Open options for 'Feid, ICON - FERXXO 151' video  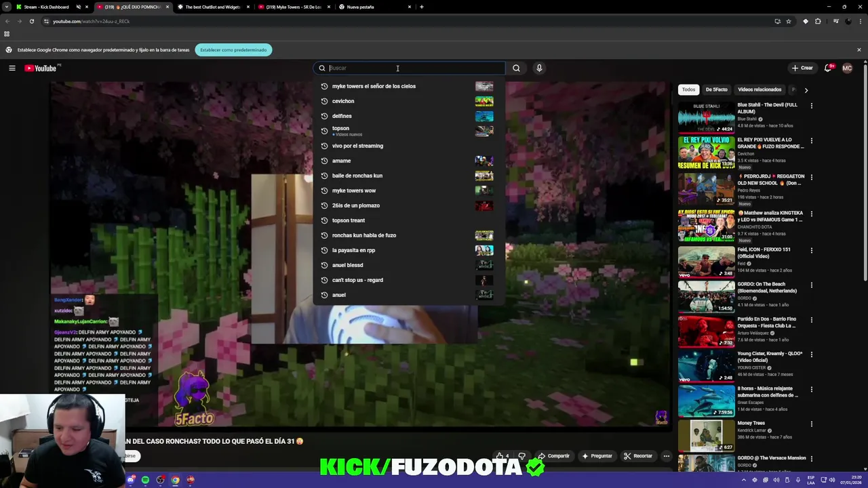[811, 250]
